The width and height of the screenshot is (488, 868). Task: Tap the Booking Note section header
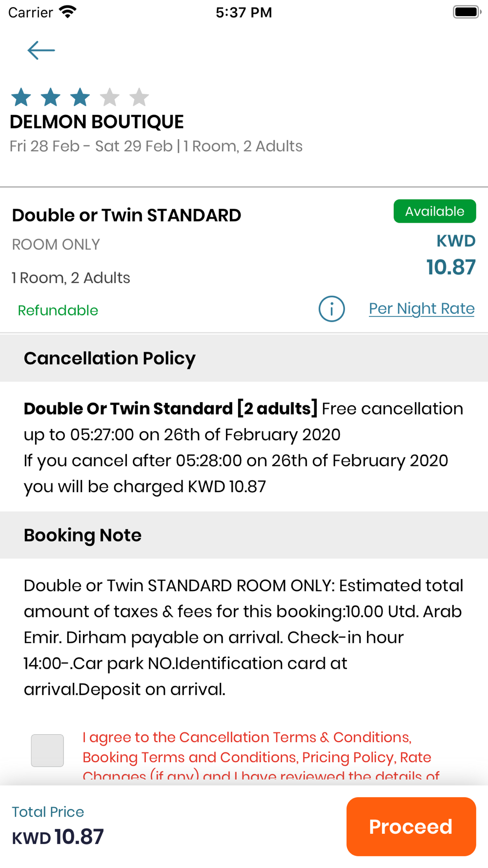coord(83,535)
